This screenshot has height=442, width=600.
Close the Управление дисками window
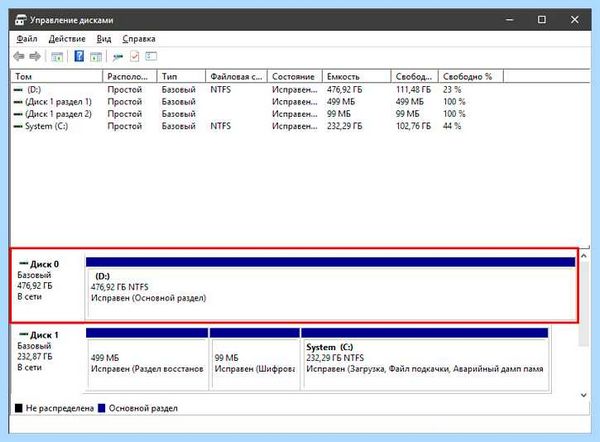[575, 20]
